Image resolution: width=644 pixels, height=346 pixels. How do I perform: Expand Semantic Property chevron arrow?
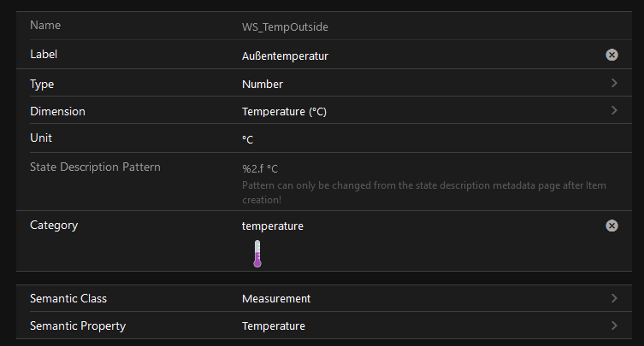click(614, 325)
